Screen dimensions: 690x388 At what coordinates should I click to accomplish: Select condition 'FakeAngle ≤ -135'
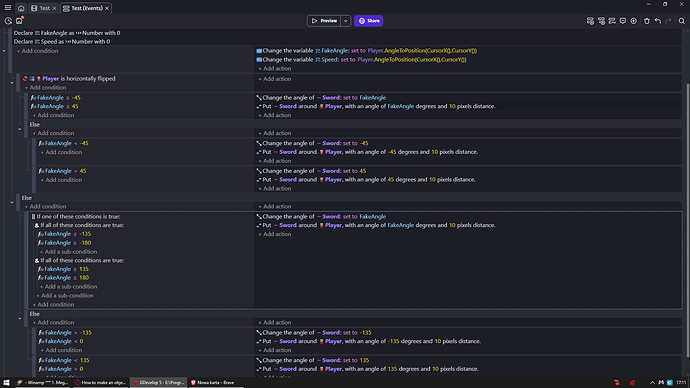pos(65,234)
